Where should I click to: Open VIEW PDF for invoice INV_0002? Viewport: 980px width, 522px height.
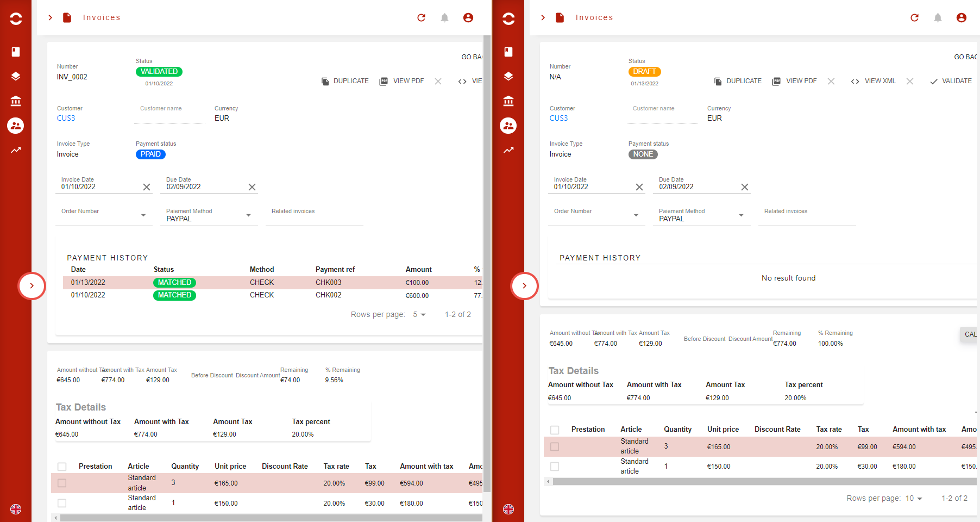(402, 81)
